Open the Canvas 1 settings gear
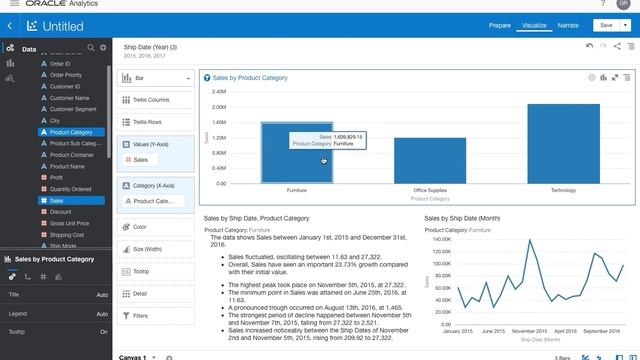Screen dimensions: 640x360 (169, 358)
